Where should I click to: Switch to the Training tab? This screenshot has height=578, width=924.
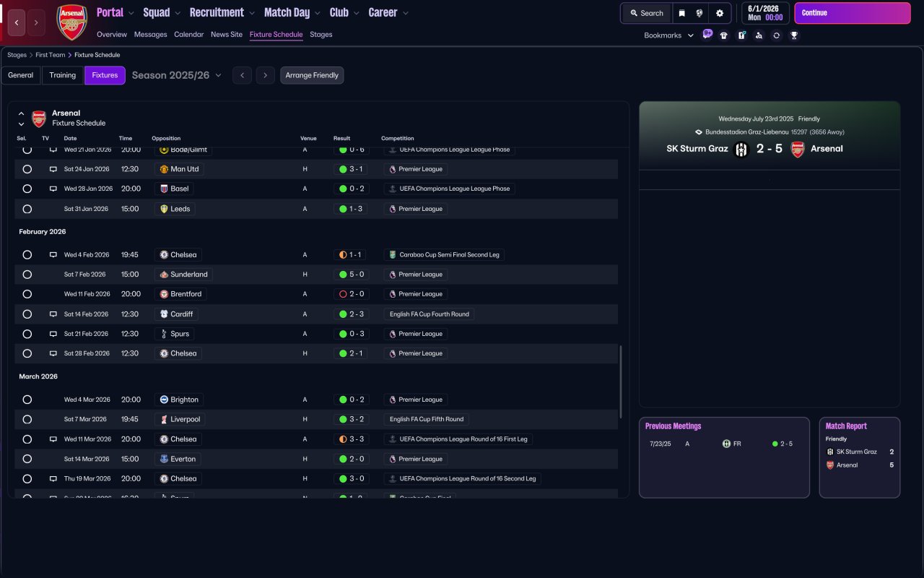(63, 75)
